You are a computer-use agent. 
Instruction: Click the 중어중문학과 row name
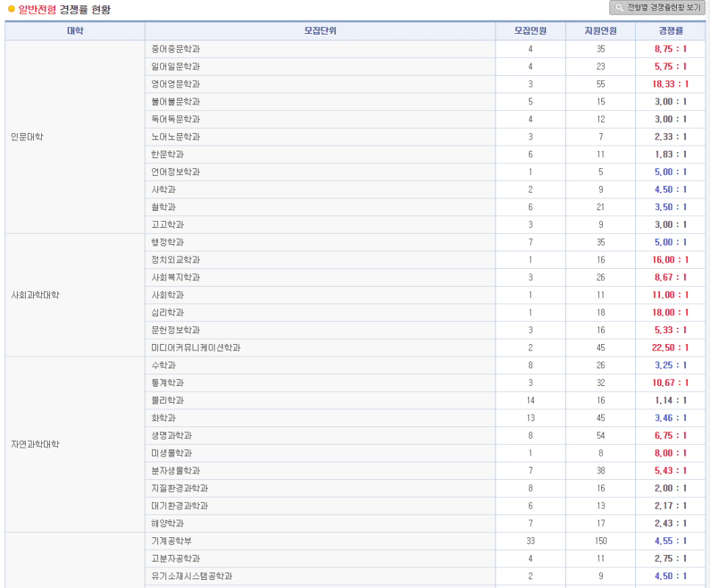click(x=176, y=49)
